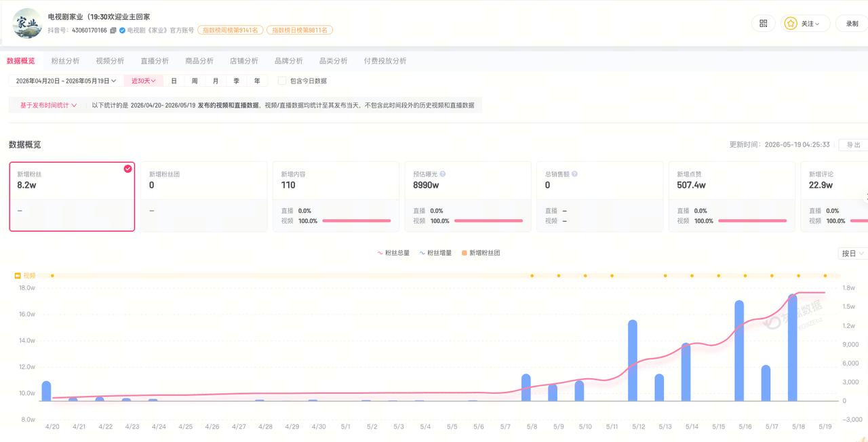
Task: Click help icon beside 预估曝光
Action: tap(443, 174)
